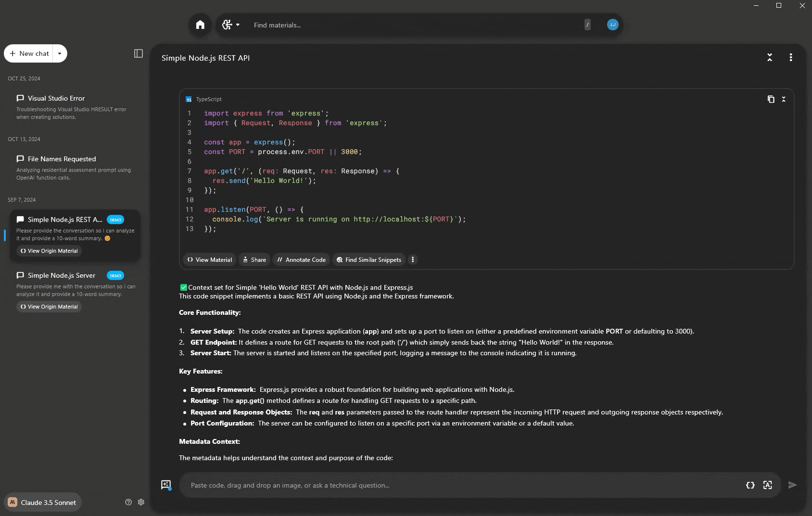812x516 pixels.
Task: Collapse the TypeScript code block
Action: [x=784, y=99]
